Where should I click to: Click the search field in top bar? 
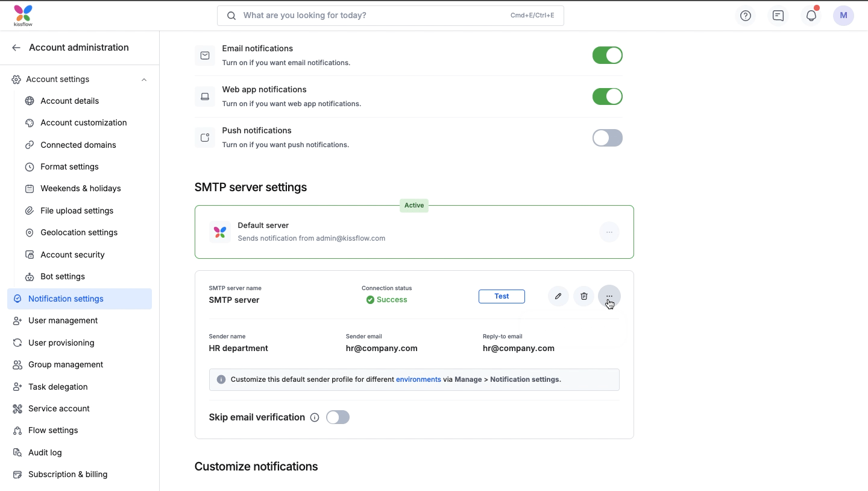tap(374, 16)
